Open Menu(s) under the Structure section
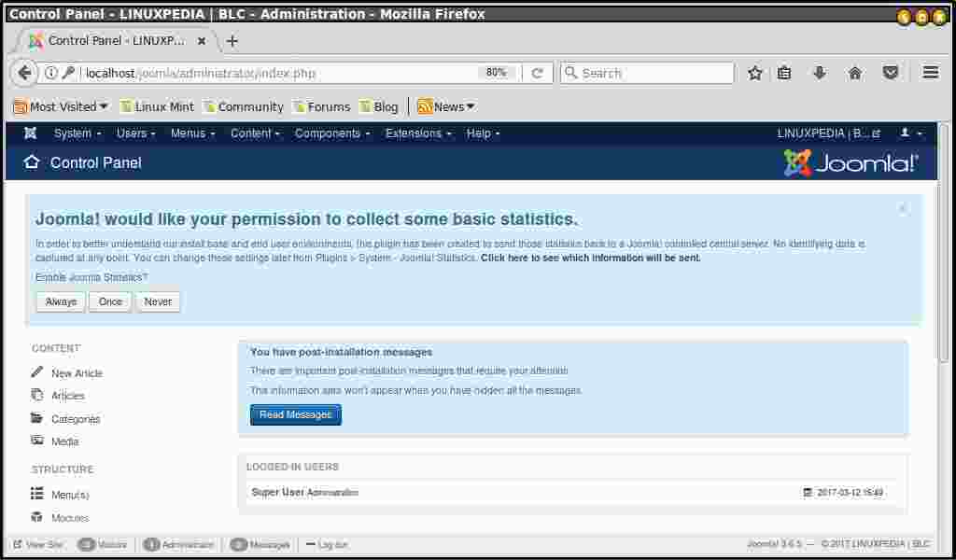This screenshot has height=560, width=956. (x=37, y=494)
